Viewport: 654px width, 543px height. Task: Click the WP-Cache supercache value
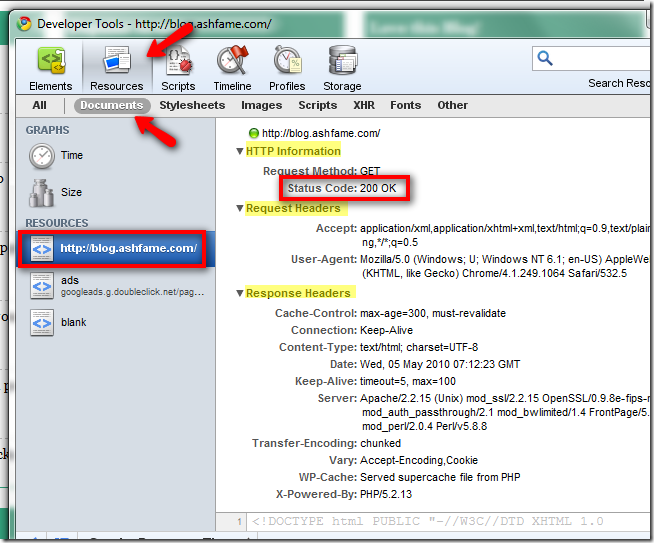point(440,478)
